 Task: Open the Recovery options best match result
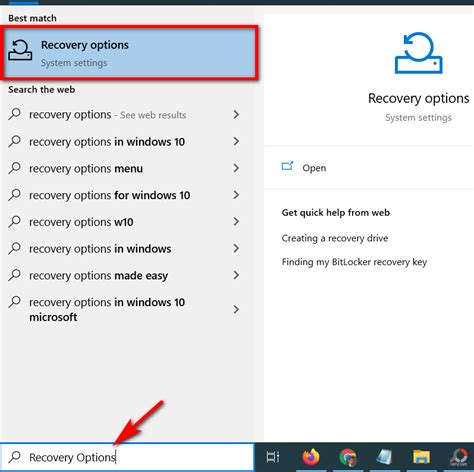(x=129, y=53)
